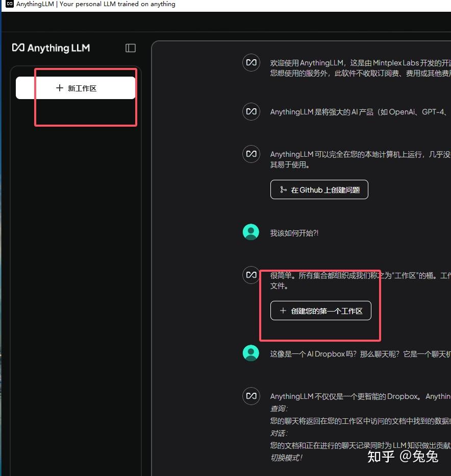
Task: Click the green avatar next to the AI Dropbox question
Action: click(x=250, y=353)
